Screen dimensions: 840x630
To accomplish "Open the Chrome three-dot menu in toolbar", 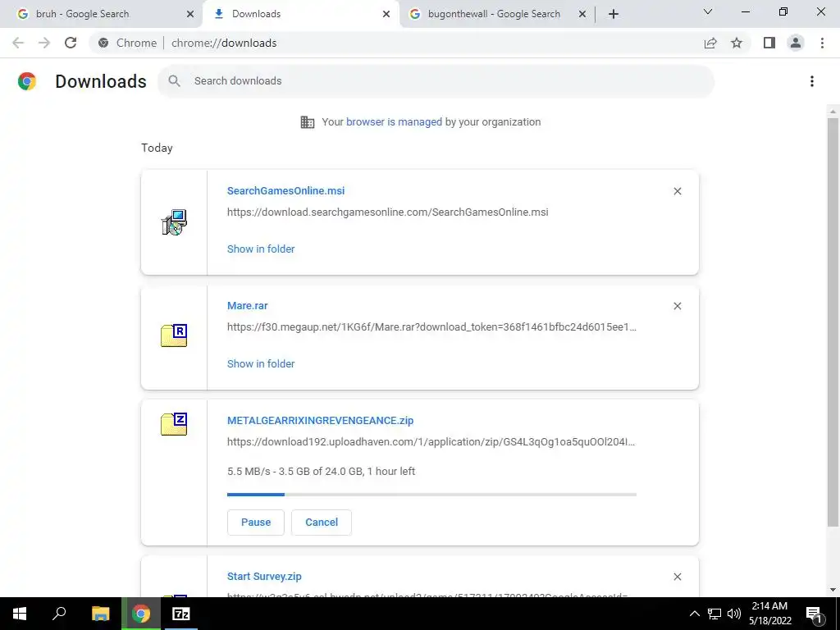I will [822, 43].
